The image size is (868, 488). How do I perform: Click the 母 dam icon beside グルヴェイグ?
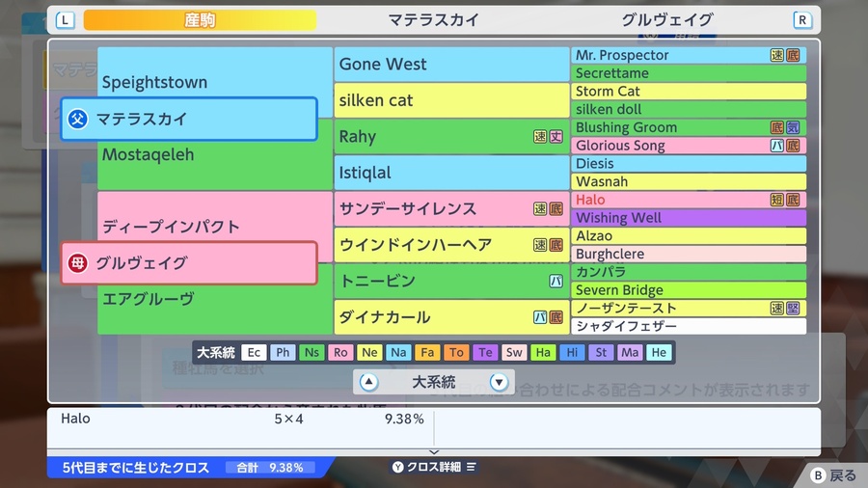coord(78,263)
